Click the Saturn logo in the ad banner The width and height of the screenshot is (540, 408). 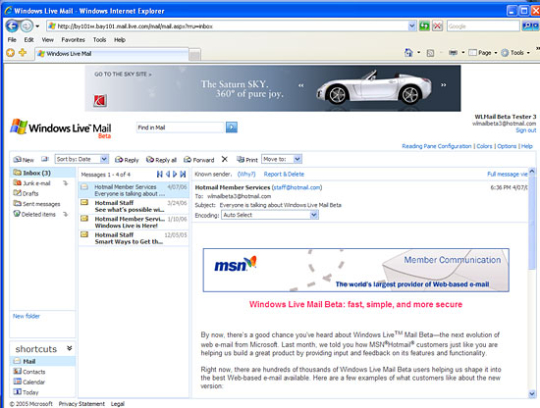tap(100, 101)
